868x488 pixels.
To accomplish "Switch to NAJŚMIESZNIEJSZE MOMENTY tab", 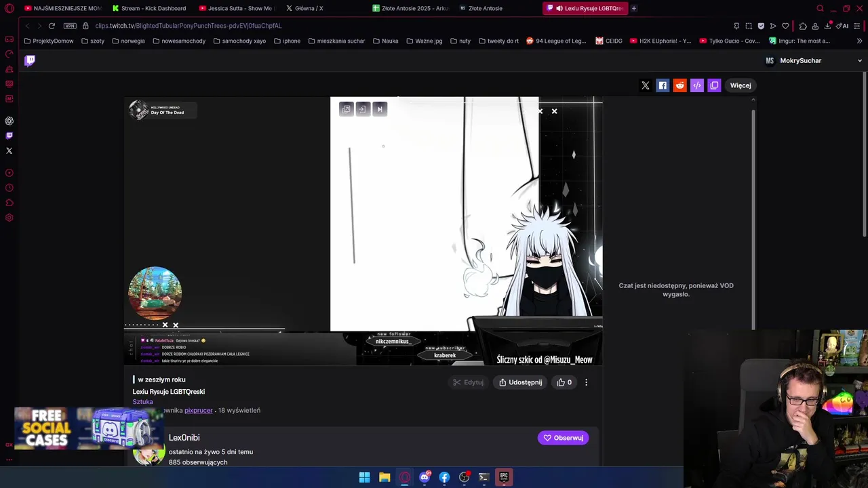I will (x=62, y=8).
